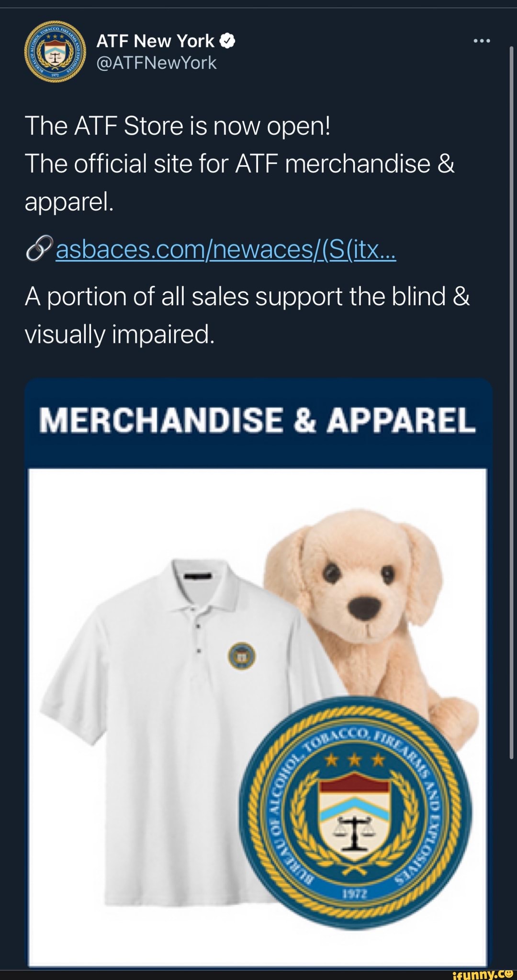517x980 pixels.
Task: Click the 1972 text on the ATF seal
Action: click(355, 894)
